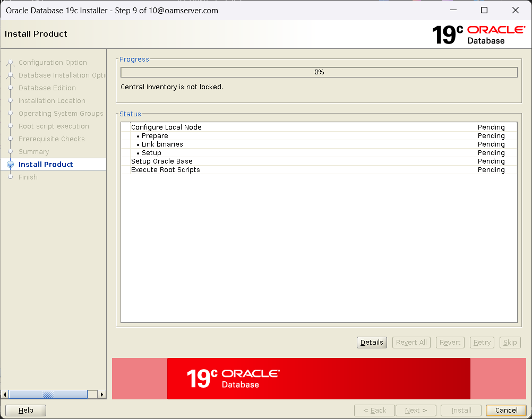532x419 pixels.
Task: Maximize the installer window
Action: click(x=484, y=10)
